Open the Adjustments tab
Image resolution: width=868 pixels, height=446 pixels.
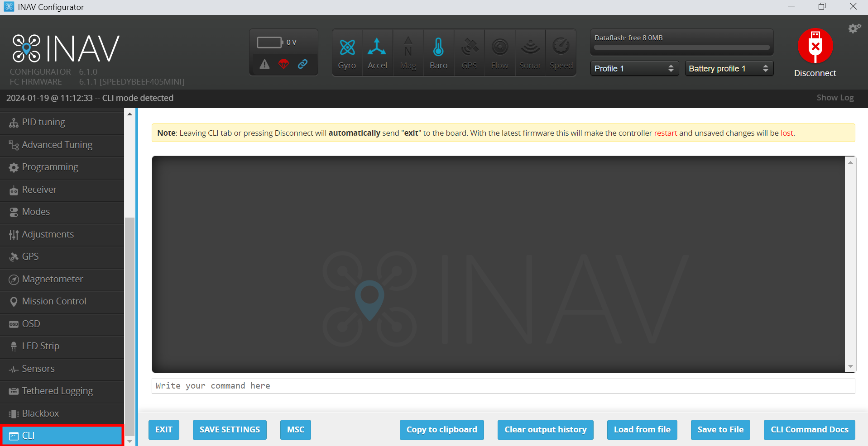tap(62, 235)
